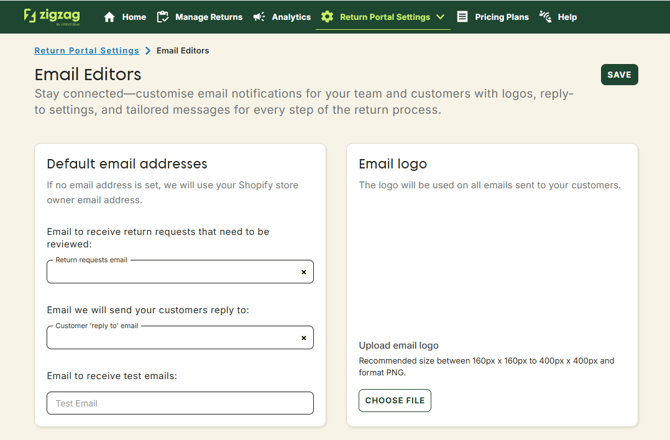
Task: Clear the Return requests email field
Action: tap(304, 272)
